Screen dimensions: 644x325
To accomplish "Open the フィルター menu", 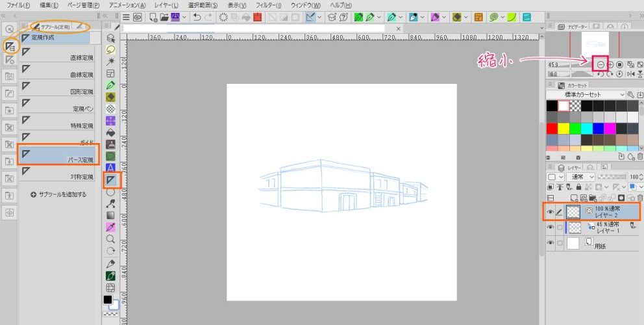I will pyautogui.click(x=269, y=5).
